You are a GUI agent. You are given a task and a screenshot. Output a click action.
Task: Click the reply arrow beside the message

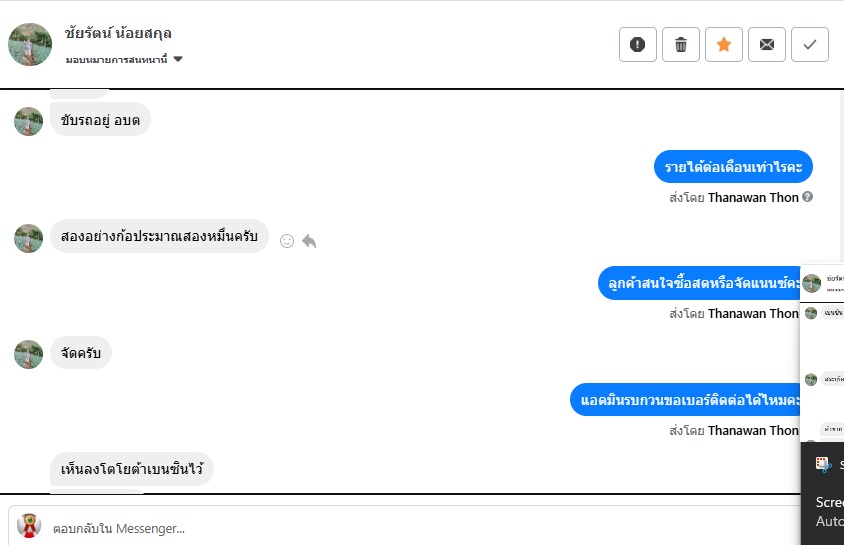tap(309, 241)
